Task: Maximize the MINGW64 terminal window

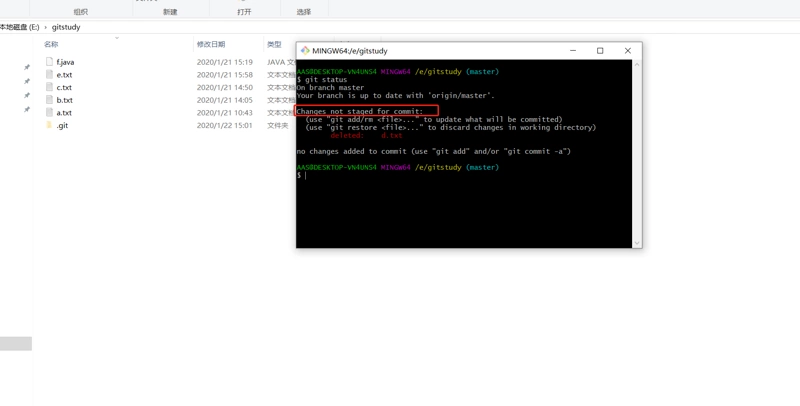Action: coord(600,50)
